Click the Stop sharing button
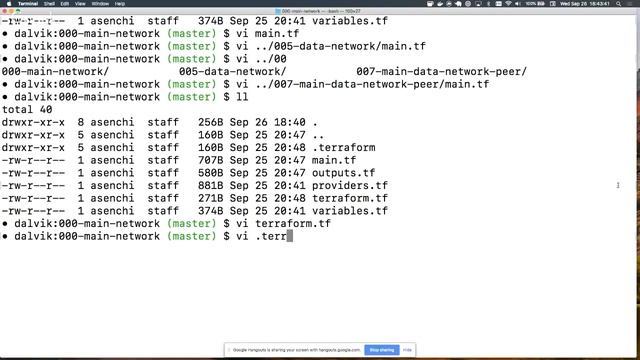This screenshot has height=360, width=640. [x=382, y=350]
